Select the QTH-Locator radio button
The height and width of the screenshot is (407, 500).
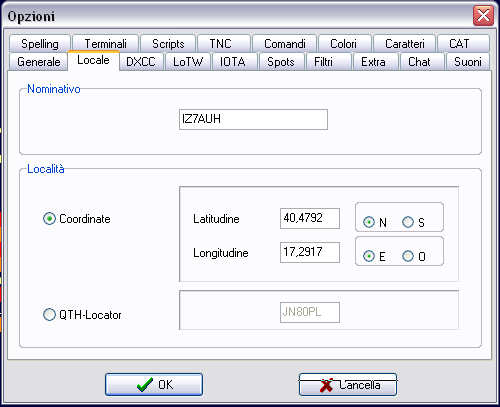coord(49,315)
